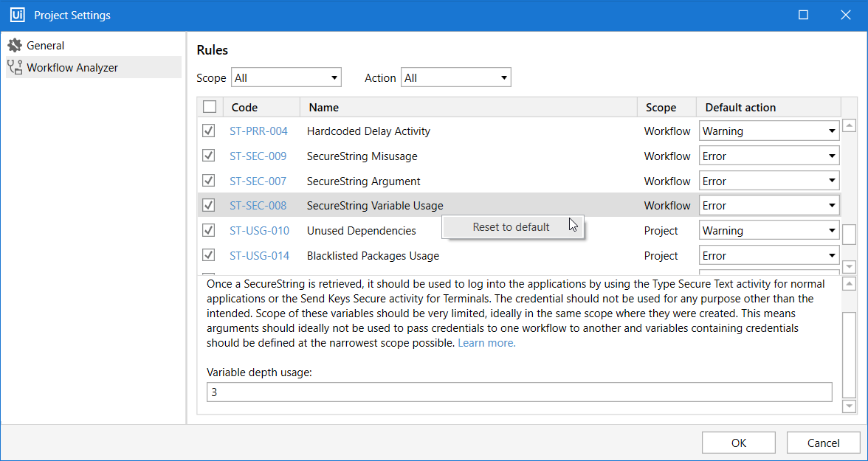The image size is (868, 461).
Task: Open the Action filter dropdown
Action: [455, 77]
